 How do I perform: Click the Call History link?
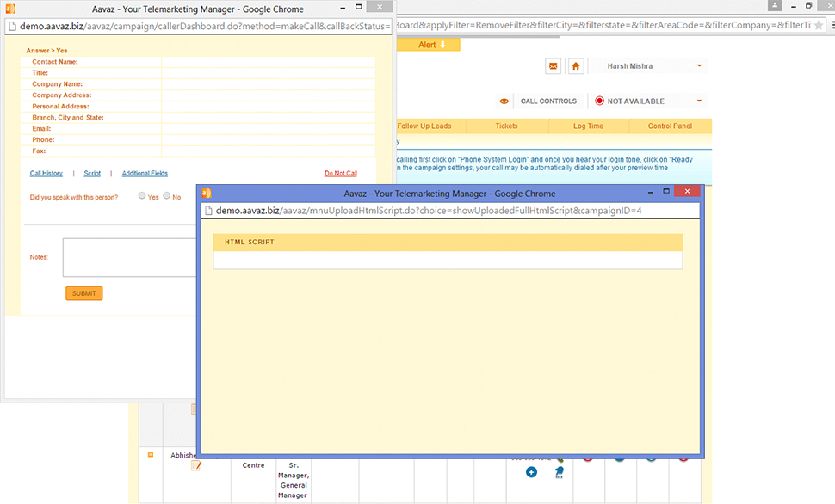[x=46, y=174]
